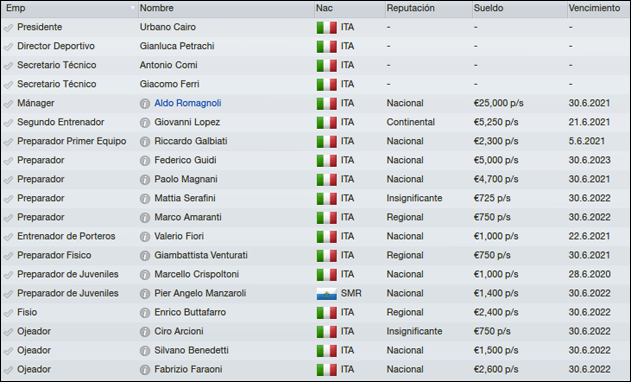The height and width of the screenshot is (382, 631).
Task: Select the Silvano Benedetti name
Action: pyautogui.click(x=191, y=350)
